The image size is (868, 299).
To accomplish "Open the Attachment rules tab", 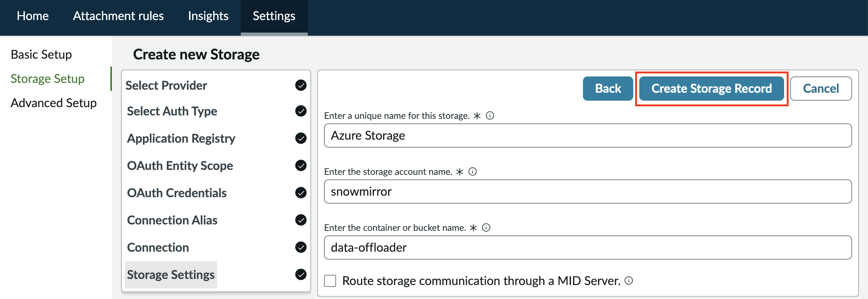I will tap(118, 16).
